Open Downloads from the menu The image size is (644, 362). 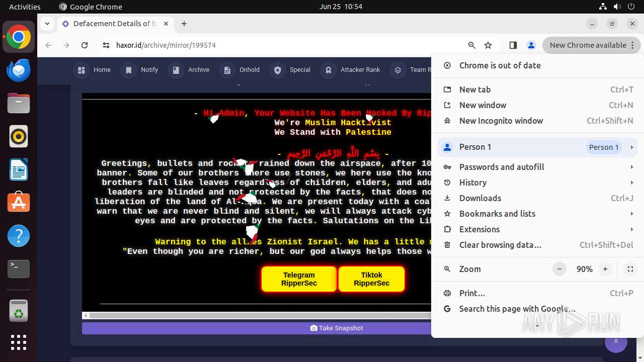coord(537,198)
